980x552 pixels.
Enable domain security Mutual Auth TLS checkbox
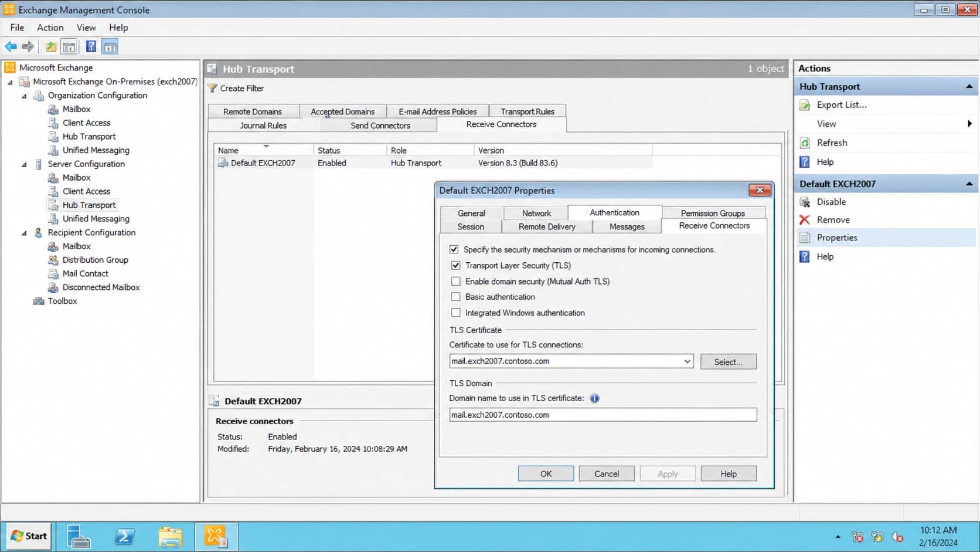coord(455,281)
